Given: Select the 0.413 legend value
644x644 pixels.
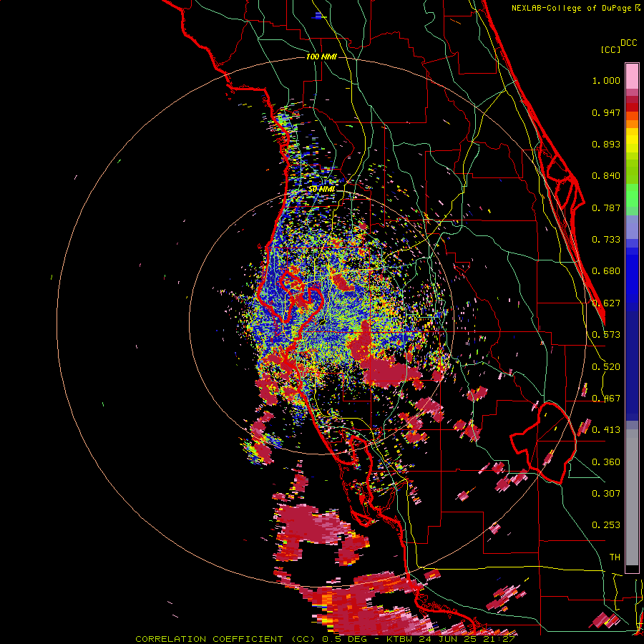Looking at the screenshot, I should tap(606, 430).
